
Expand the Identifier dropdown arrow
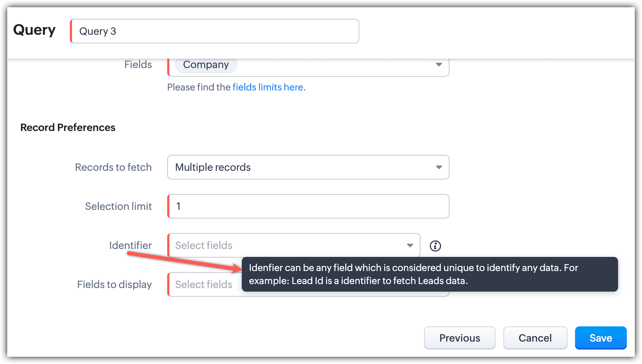pos(410,245)
